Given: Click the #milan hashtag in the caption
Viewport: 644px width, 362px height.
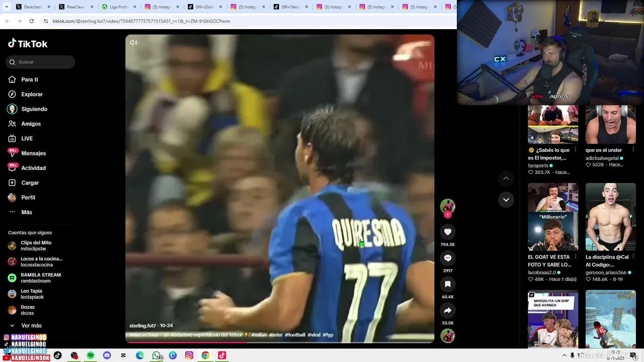Looking at the screenshot, I should (259, 335).
